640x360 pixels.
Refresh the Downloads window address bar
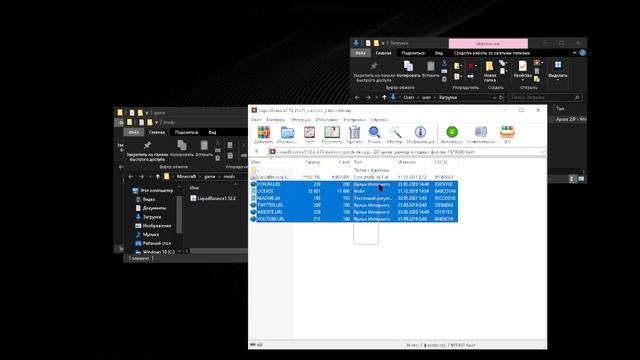(x=501, y=98)
